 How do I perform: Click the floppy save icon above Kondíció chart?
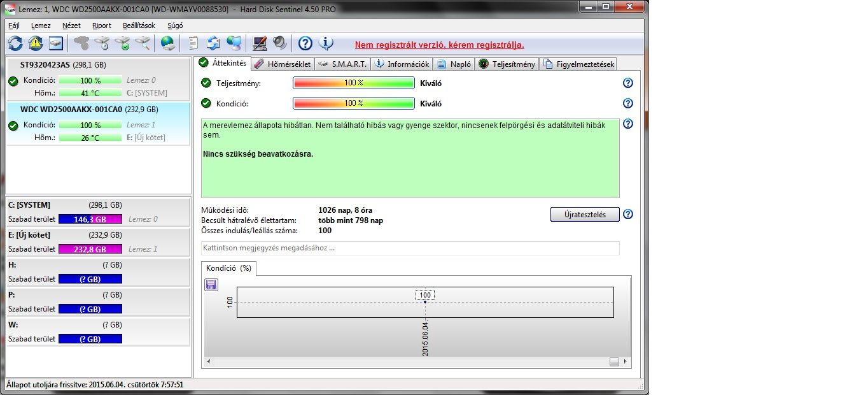pyautogui.click(x=211, y=285)
